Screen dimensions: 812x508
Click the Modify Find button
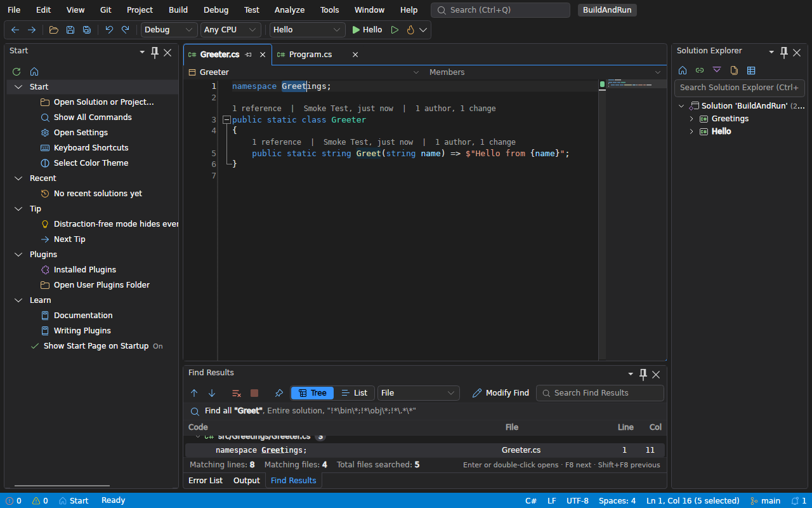pyautogui.click(x=501, y=393)
